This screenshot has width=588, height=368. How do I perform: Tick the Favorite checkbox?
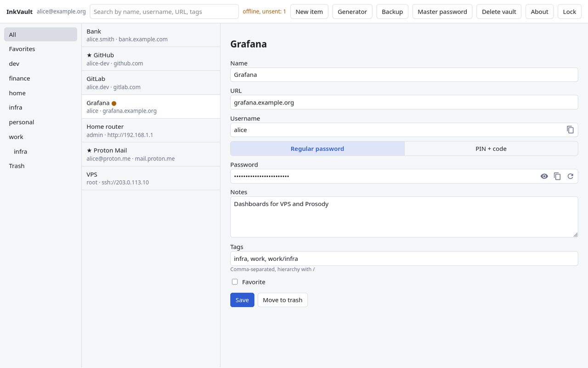tap(235, 282)
